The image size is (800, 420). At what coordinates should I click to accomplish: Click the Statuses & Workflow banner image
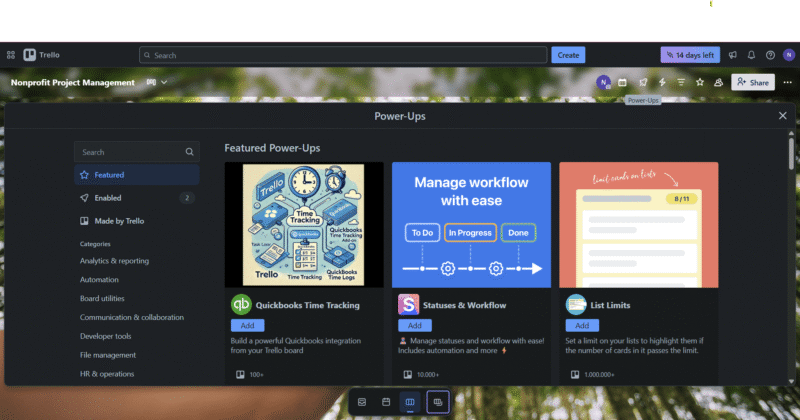tap(471, 225)
